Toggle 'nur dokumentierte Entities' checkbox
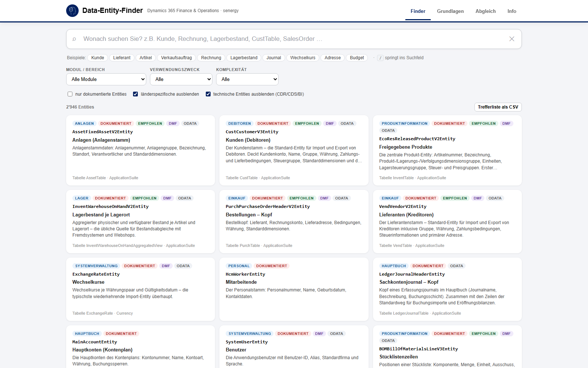The width and height of the screenshot is (588, 368). pos(70,94)
